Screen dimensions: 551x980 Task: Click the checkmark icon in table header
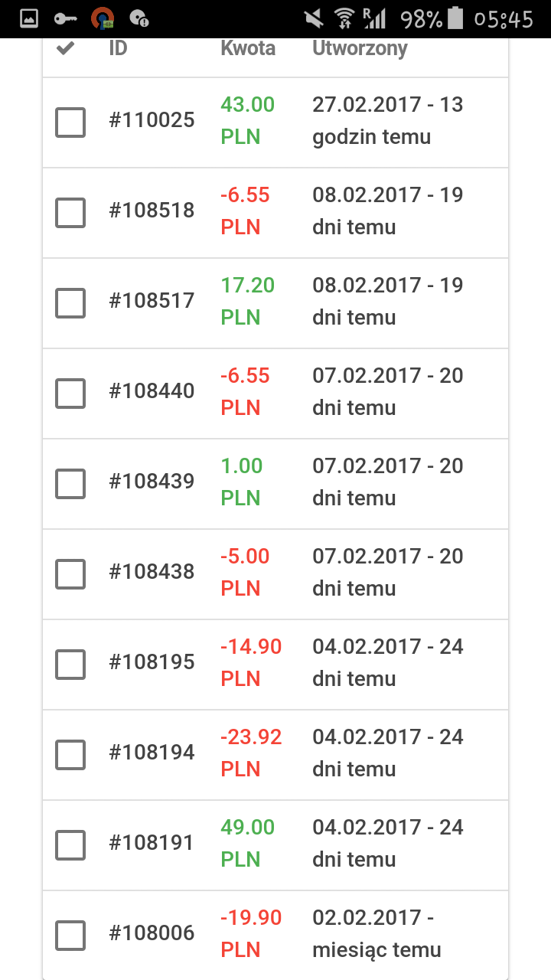pyautogui.click(x=66, y=48)
